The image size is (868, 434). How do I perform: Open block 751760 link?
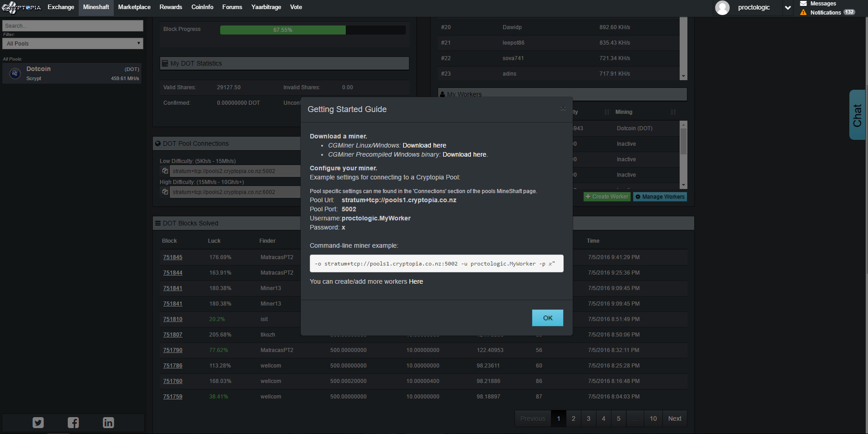[173, 381]
